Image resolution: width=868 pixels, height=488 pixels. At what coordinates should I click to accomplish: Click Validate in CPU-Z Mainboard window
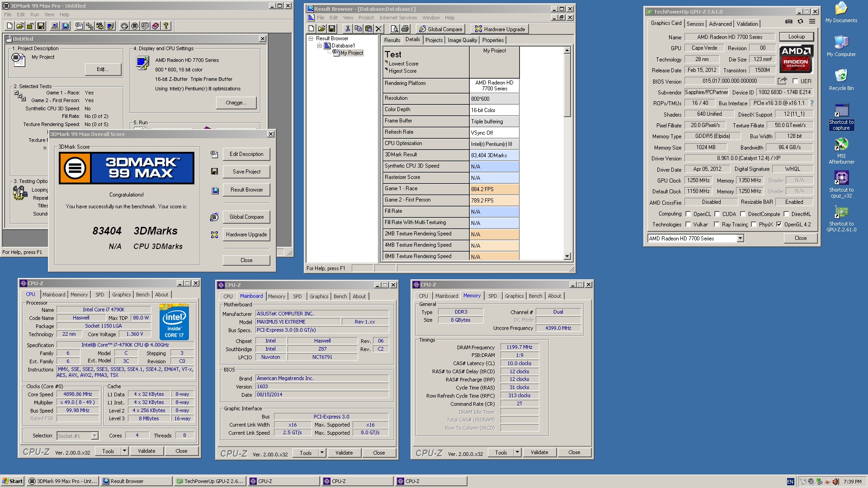pyautogui.click(x=344, y=453)
